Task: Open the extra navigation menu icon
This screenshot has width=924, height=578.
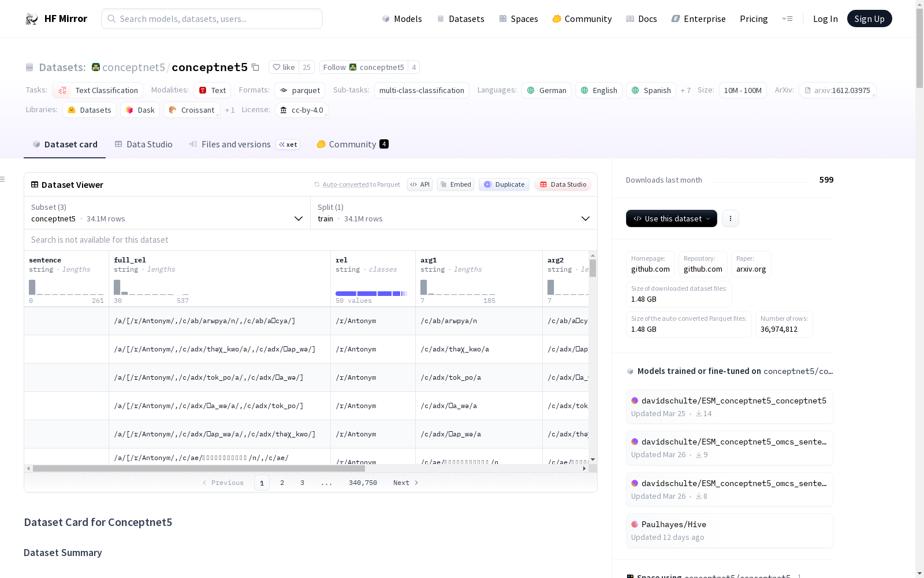Action: (x=787, y=18)
